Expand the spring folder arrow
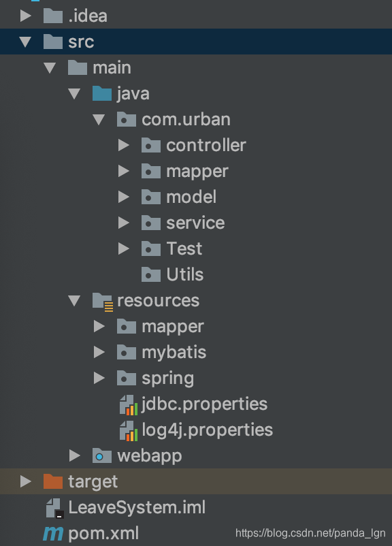 (99, 378)
